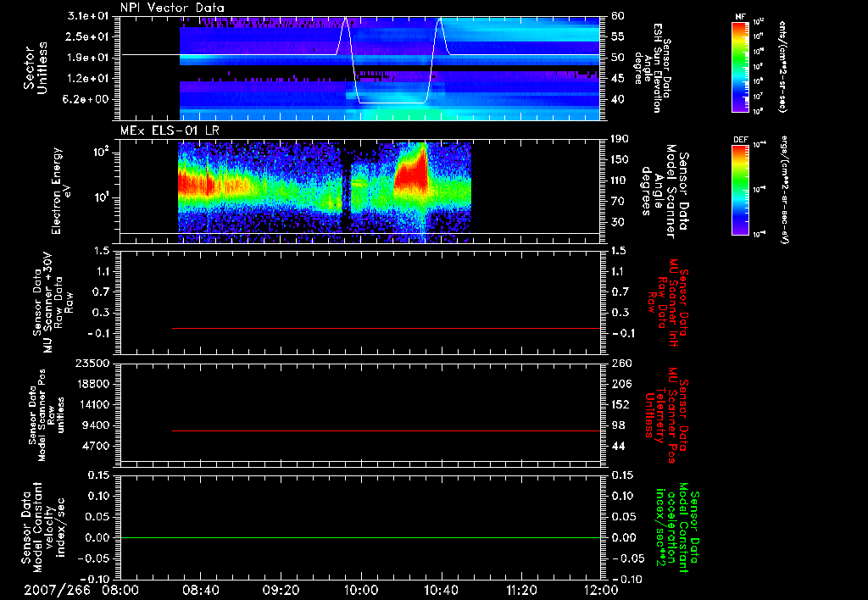Click the '206' telemetry axis tick
Viewport: 868px width, 600px height.
[x=621, y=384]
